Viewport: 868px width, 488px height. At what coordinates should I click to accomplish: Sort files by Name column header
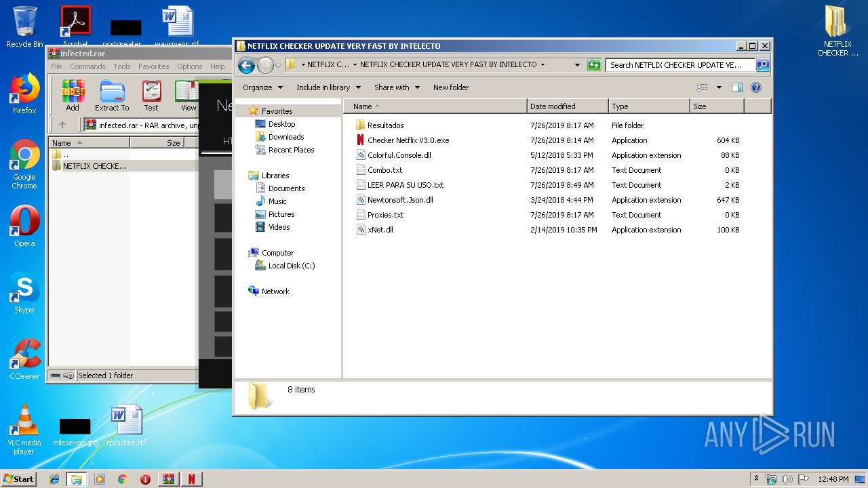click(x=435, y=106)
